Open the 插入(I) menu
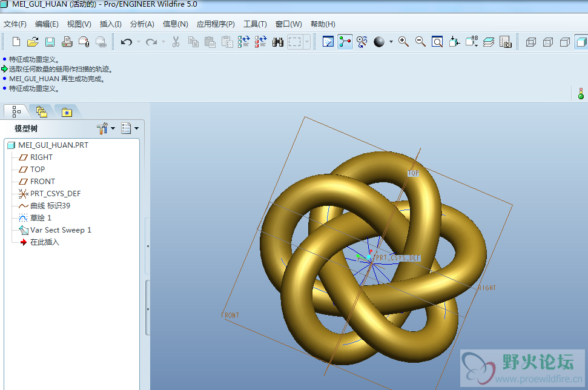This screenshot has height=390, width=588. [111, 24]
